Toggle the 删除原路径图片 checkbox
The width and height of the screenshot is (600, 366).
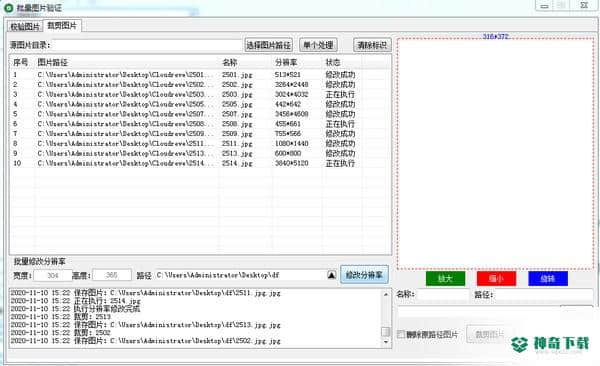coord(401,334)
